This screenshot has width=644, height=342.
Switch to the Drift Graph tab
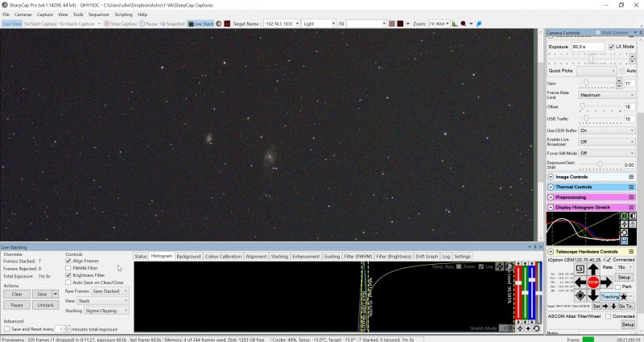[x=427, y=256]
